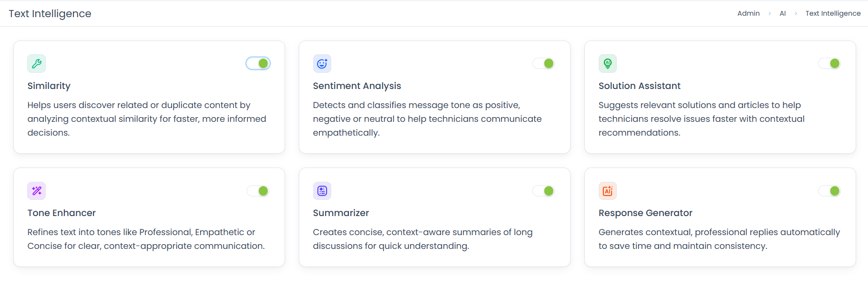Click the Response Generator AI icon

pyautogui.click(x=608, y=191)
